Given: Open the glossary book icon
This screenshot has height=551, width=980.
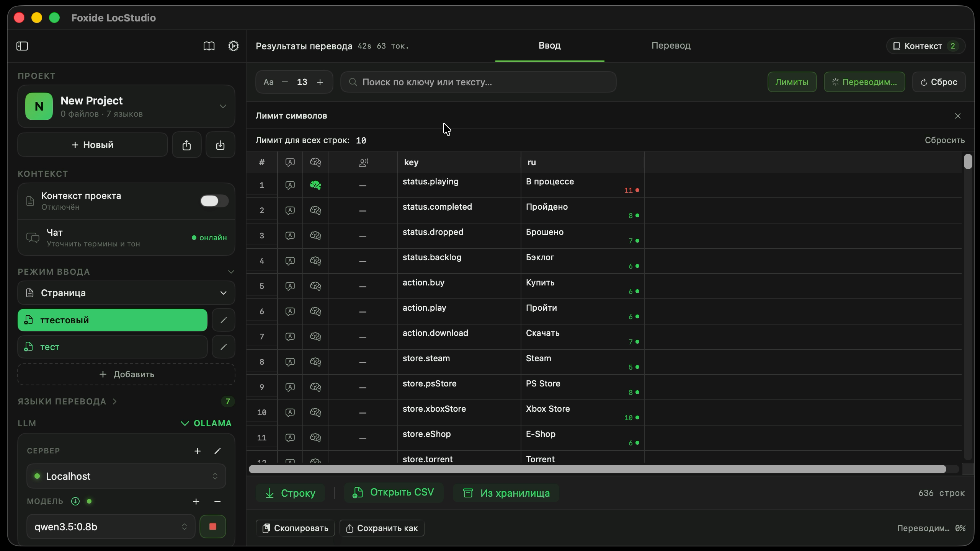Looking at the screenshot, I should tap(209, 46).
